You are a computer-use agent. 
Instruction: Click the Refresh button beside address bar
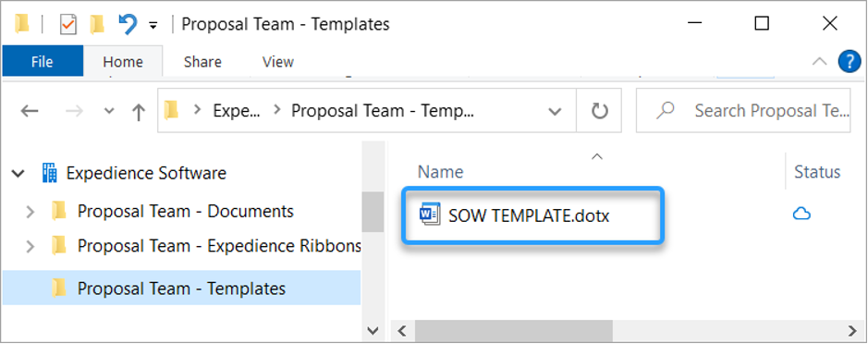tap(600, 111)
